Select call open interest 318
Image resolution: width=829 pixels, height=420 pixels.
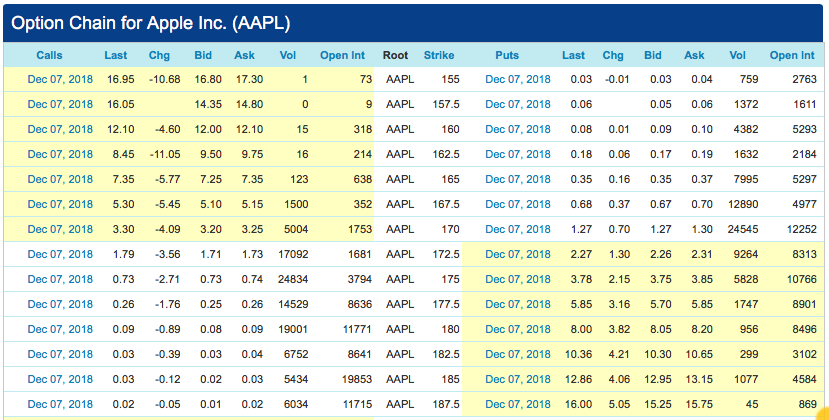(x=363, y=129)
